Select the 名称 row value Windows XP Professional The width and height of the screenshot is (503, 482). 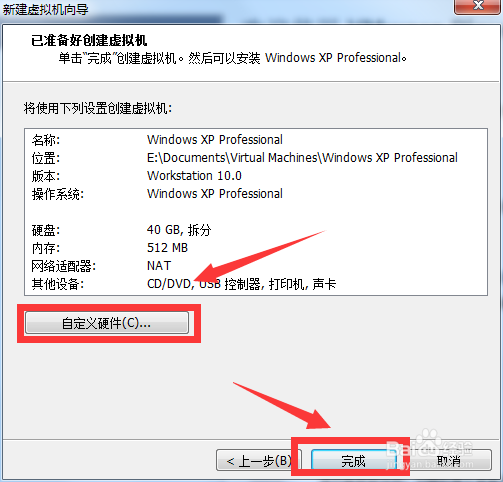click(215, 140)
